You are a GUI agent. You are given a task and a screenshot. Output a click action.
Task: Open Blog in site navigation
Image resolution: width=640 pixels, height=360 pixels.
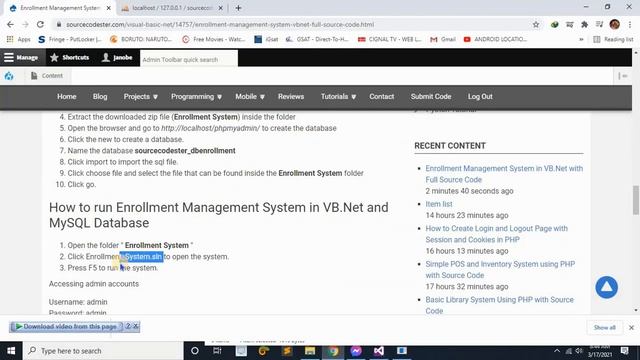(100, 97)
